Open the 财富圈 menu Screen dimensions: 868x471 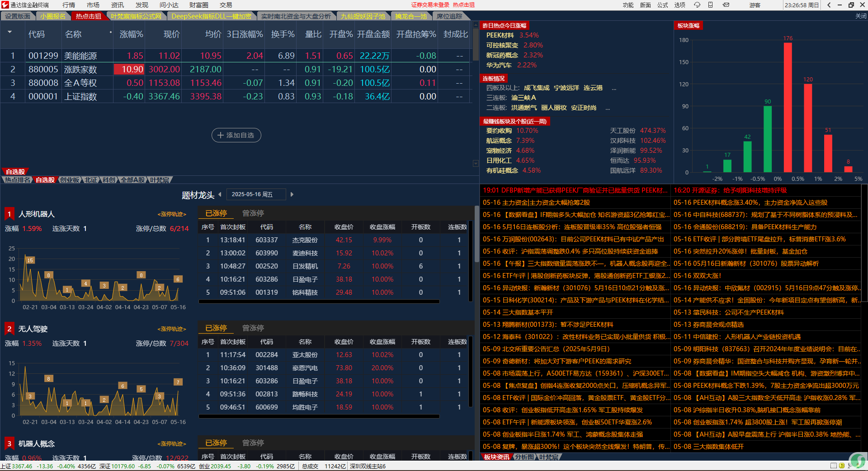coord(199,5)
